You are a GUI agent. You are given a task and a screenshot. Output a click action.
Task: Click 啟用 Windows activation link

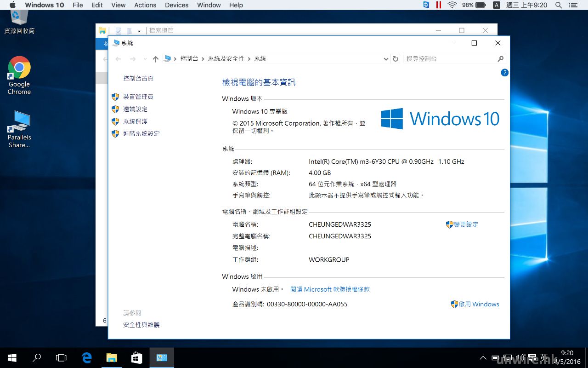(x=479, y=304)
